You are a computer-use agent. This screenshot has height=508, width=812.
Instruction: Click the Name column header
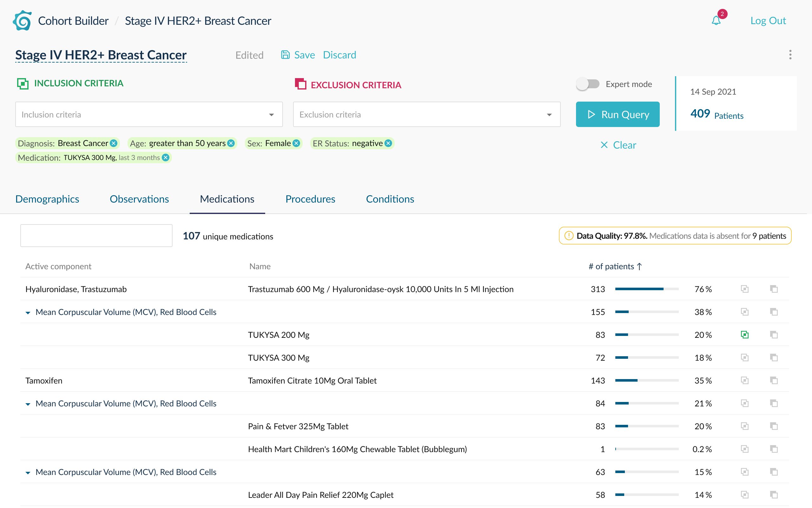click(x=260, y=266)
